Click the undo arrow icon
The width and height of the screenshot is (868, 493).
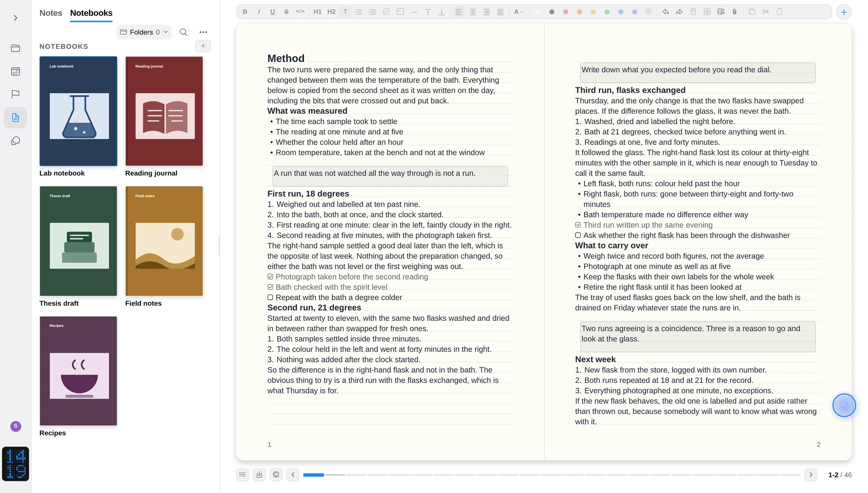tap(665, 12)
